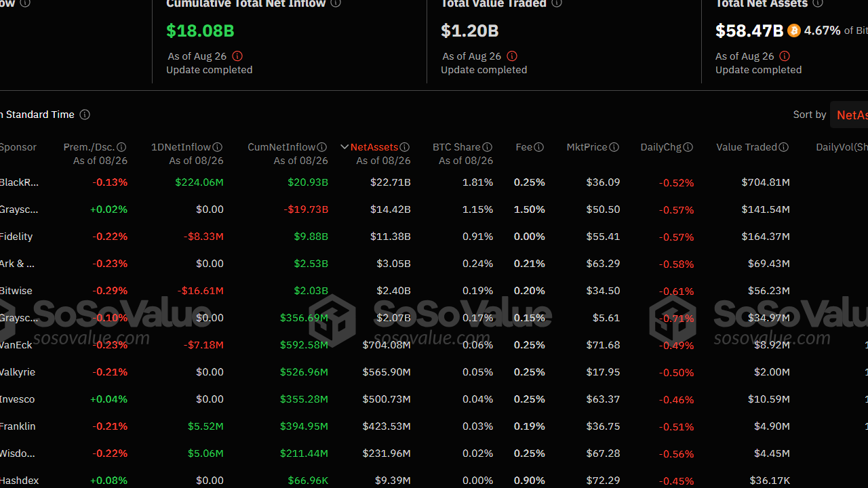Click info icon on Prem./Dsc. header

(121, 147)
